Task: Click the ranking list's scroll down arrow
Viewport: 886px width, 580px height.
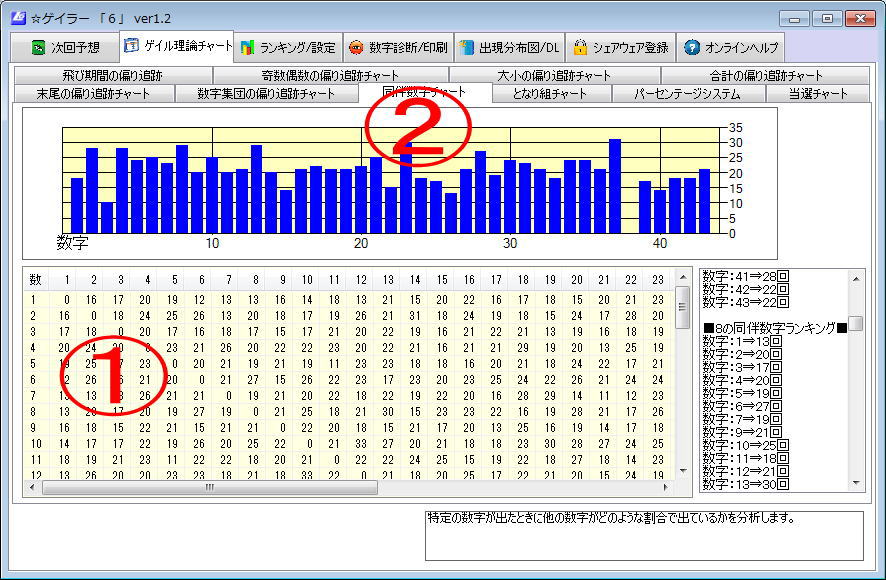Action: [857, 483]
